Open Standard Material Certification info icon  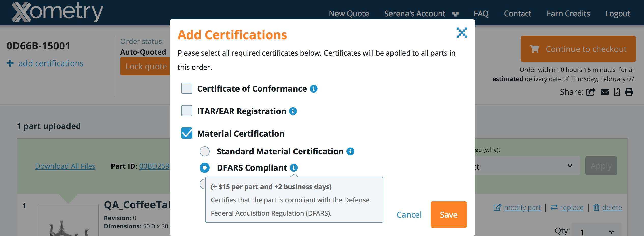(x=350, y=151)
